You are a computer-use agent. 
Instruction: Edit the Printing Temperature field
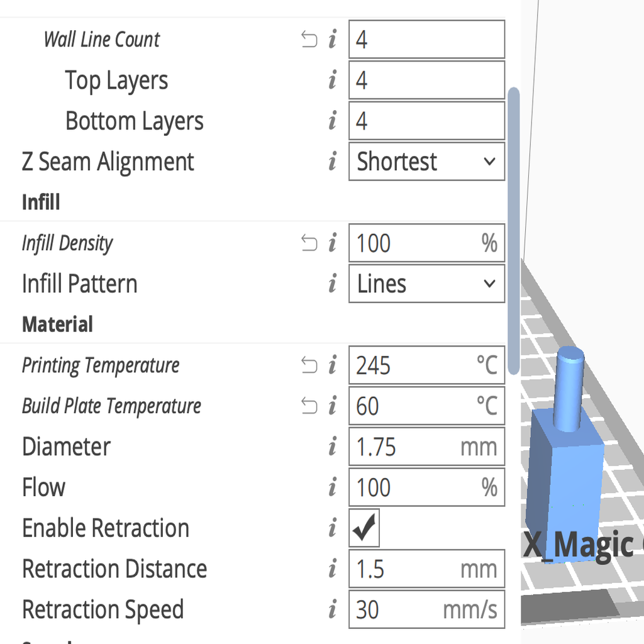(427, 365)
